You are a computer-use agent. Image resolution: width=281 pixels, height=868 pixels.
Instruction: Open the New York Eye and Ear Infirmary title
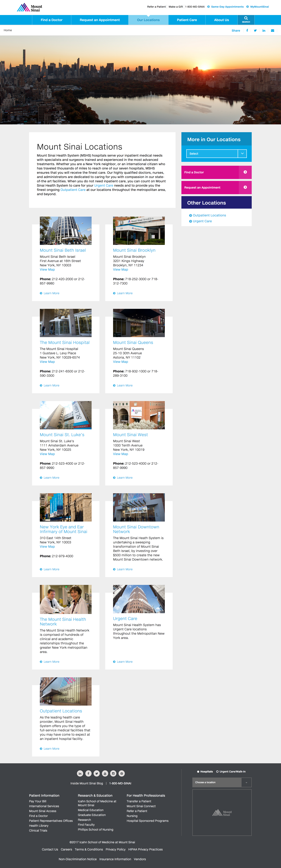63,529
